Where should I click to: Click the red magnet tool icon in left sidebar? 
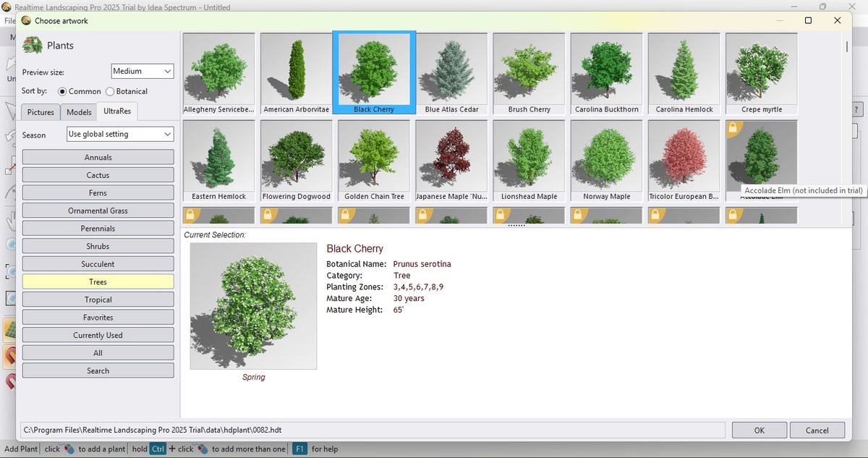point(9,356)
